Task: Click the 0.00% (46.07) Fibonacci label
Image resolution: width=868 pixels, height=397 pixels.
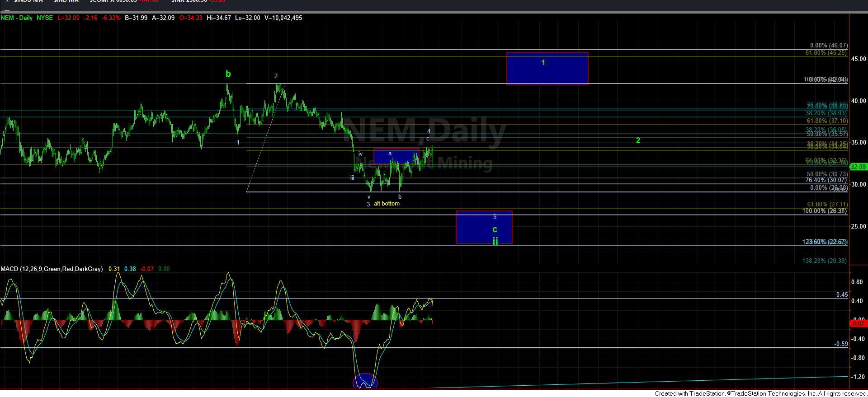Action: tap(829, 46)
